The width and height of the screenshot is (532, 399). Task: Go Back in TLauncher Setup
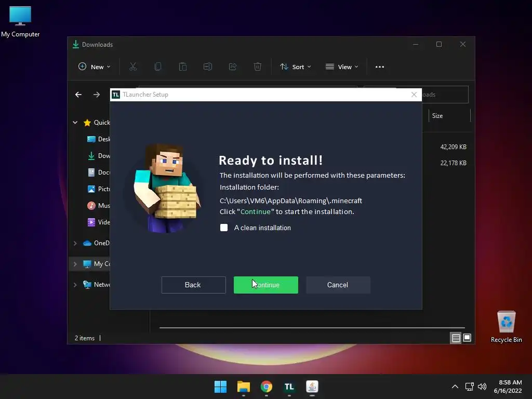pyautogui.click(x=193, y=285)
